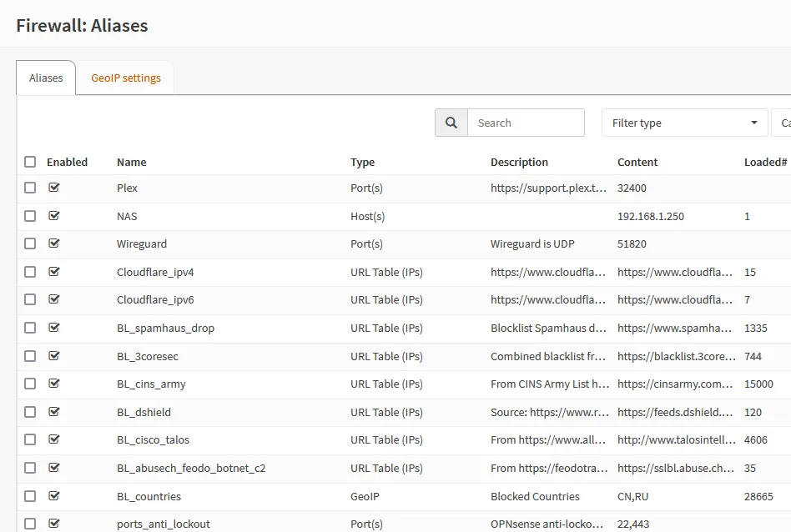Expand the Category selector next to Filter type
The image size is (791, 532).
pos(783,122)
